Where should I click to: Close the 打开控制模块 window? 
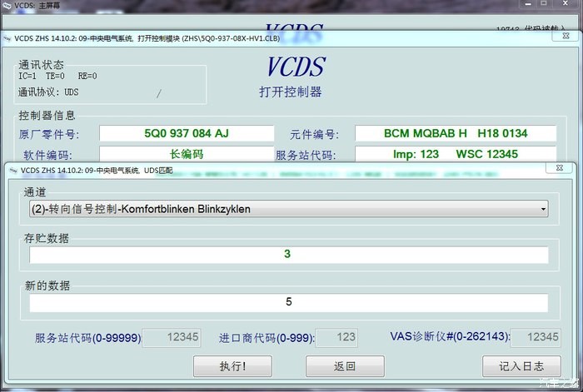click(x=566, y=36)
